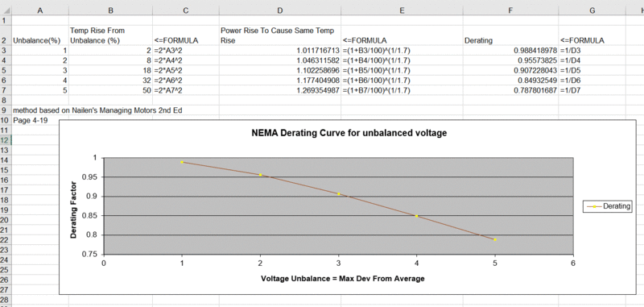The height and width of the screenshot is (307, 644).
Task: Select row 3 header
Action: [6, 51]
